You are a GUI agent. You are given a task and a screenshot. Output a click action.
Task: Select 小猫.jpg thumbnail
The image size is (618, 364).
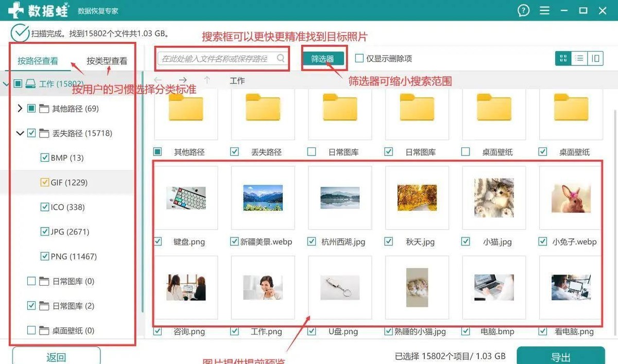pyautogui.click(x=494, y=198)
